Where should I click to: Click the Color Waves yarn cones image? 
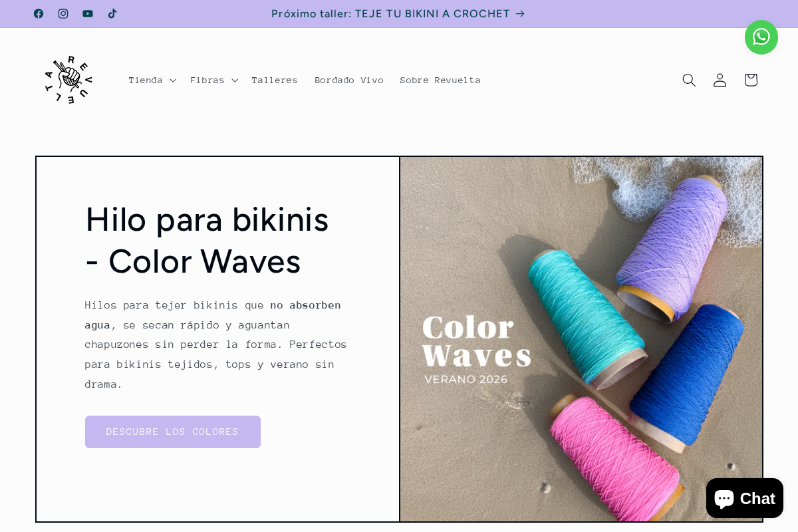(x=581, y=339)
